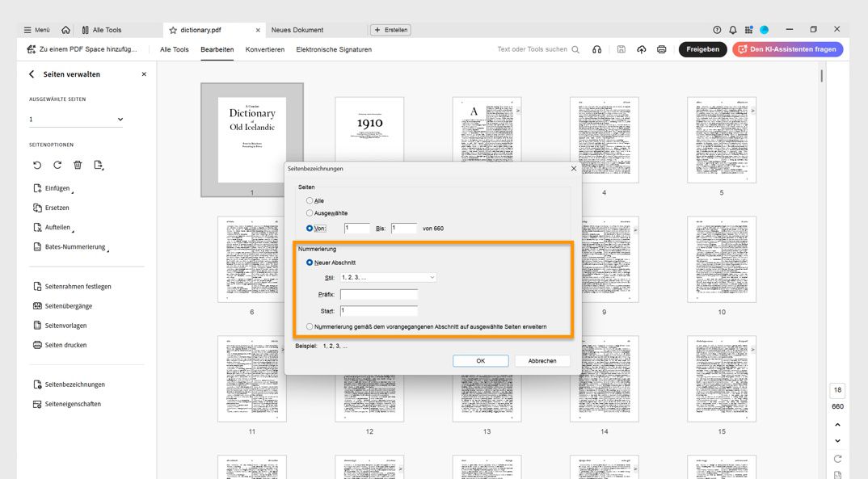Expand the Ausgewählte Seiten dropdown
Image resolution: width=868 pixels, height=479 pixels.
76,120
